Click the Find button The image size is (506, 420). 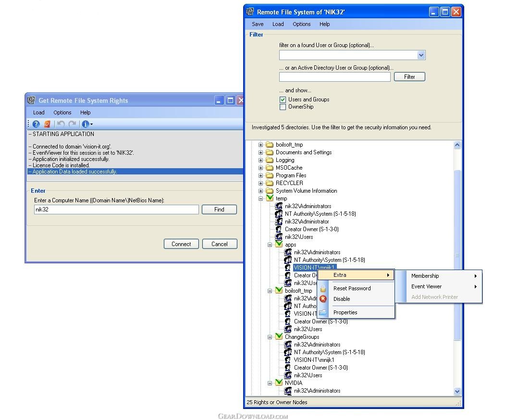pyautogui.click(x=219, y=210)
